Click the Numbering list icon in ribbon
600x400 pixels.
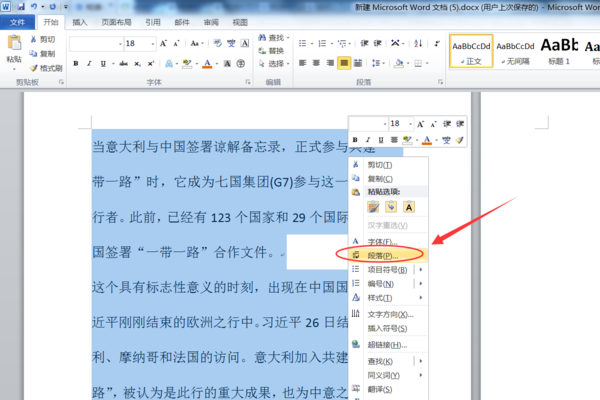click(322, 44)
